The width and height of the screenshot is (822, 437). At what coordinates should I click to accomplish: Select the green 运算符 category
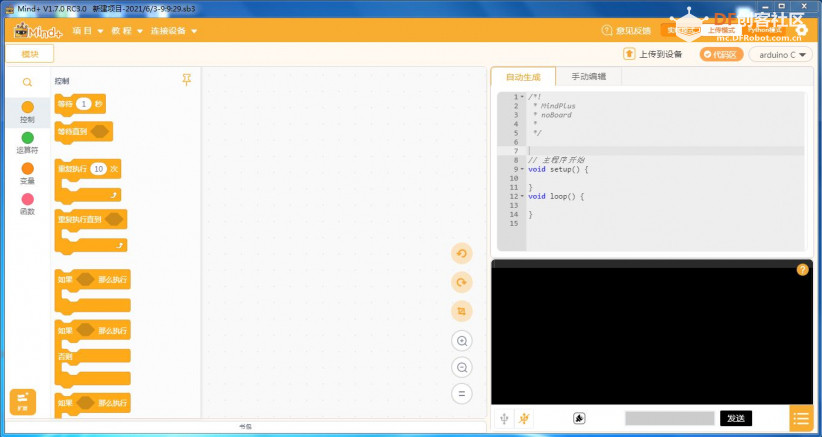(27, 138)
